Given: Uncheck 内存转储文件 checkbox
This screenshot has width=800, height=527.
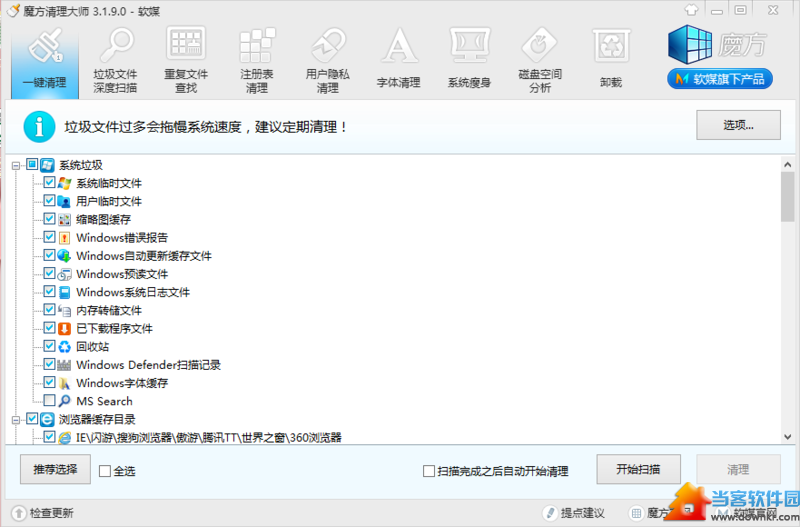Looking at the screenshot, I should point(49,310).
